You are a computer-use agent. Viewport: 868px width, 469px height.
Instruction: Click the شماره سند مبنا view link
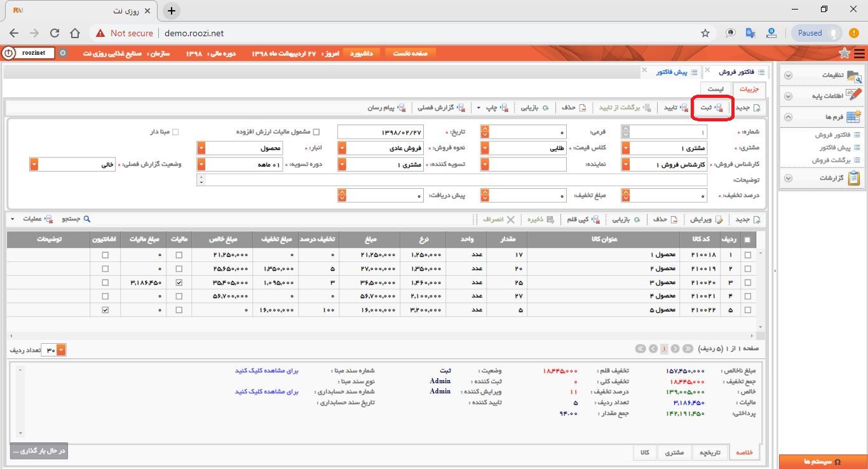click(x=267, y=370)
